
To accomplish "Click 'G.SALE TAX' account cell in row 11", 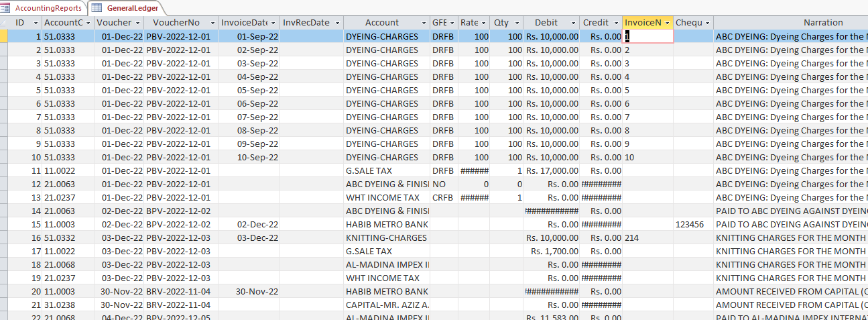I will tap(387, 170).
